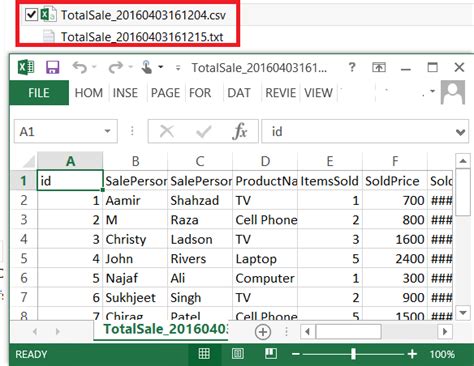Click cell containing Aamir
The width and height of the screenshot is (474, 366).
pyautogui.click(x=135, y=200)
